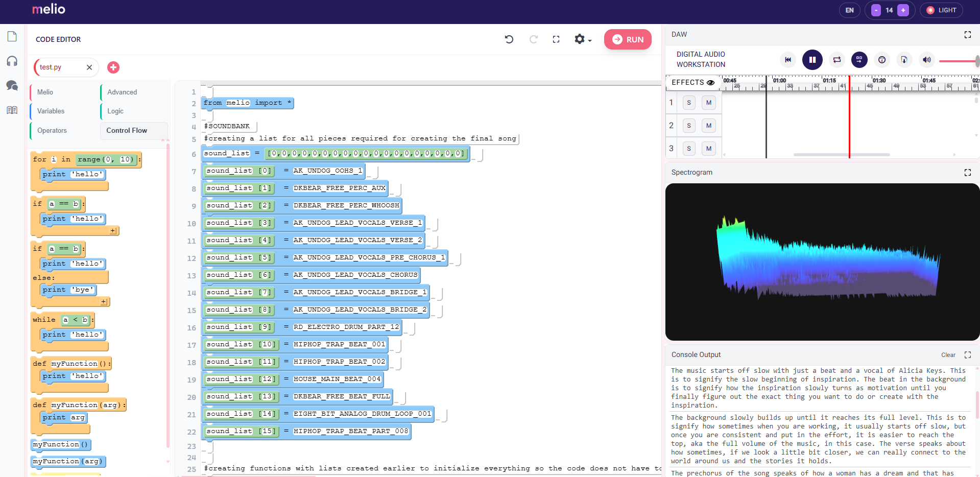Viewport: 980px width, 477px height.
Task: Add a new file tab with plus
Action: [113, 67]
